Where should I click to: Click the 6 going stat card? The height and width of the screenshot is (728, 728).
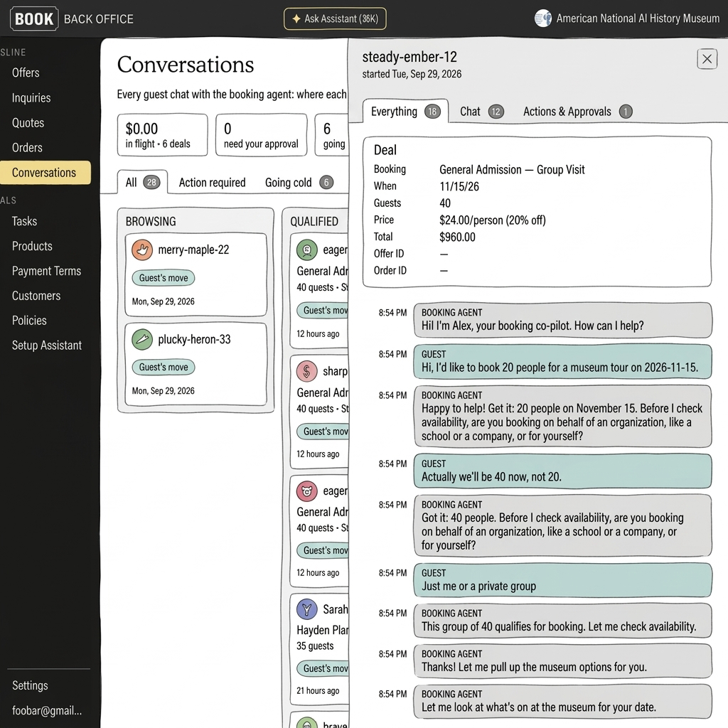[x=331, y=135]
